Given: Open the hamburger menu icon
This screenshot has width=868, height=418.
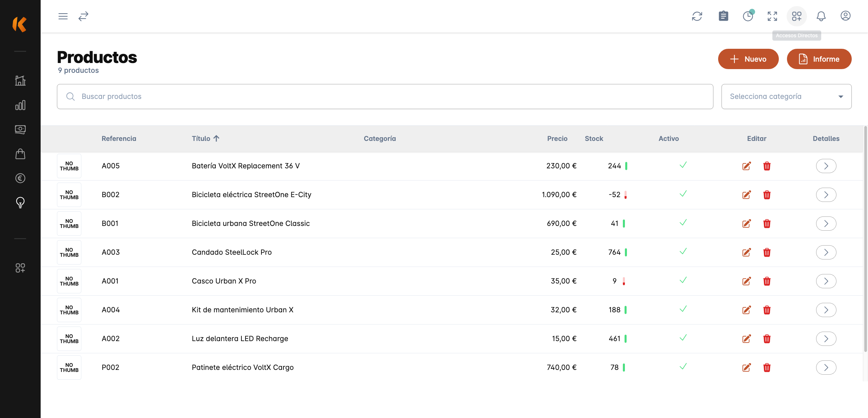Looking at the screenshot, I should coord(63,16).
